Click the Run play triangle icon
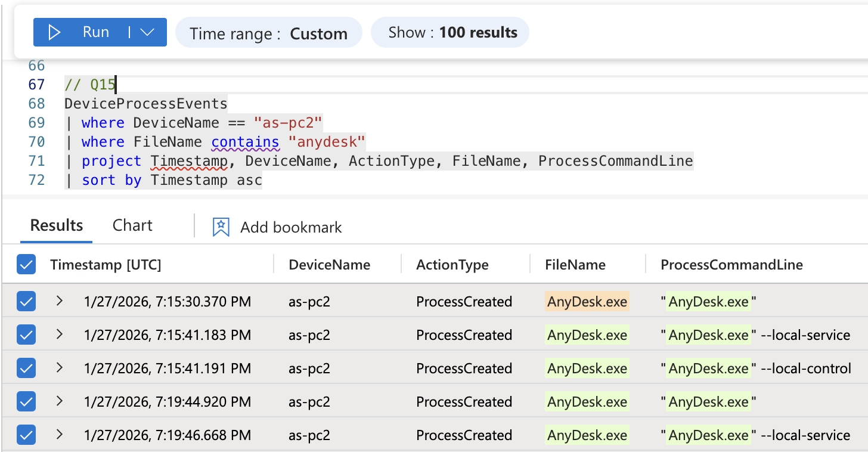The height and width of the screenshot is (452, 868). (x=54, y=32)
